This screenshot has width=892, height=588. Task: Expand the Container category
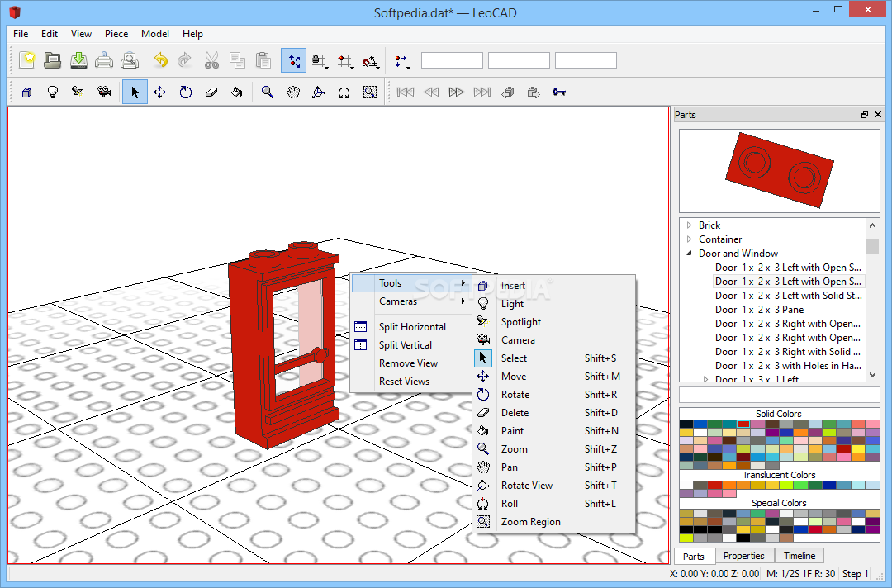690,239
